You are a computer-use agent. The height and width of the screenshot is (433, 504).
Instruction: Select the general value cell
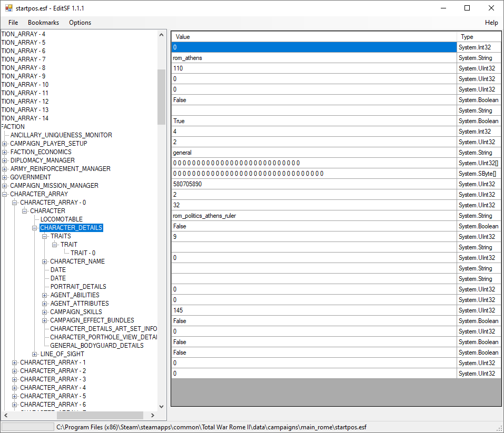point(314,153)
